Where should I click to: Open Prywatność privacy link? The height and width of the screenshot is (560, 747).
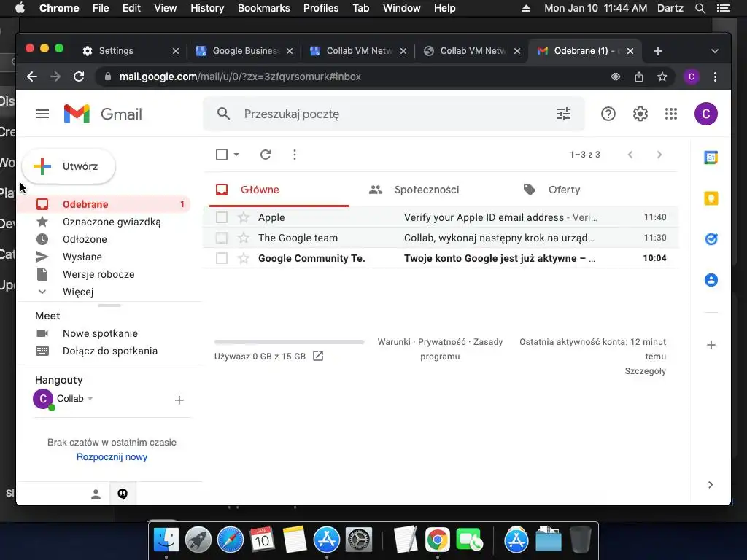click(x=441, y=342)
